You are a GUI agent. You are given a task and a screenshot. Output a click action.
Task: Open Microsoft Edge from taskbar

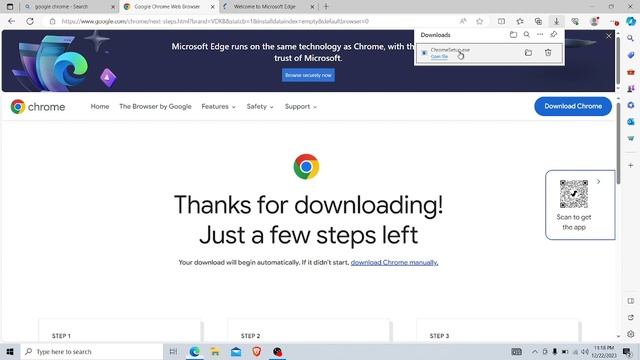click(194, 351)
